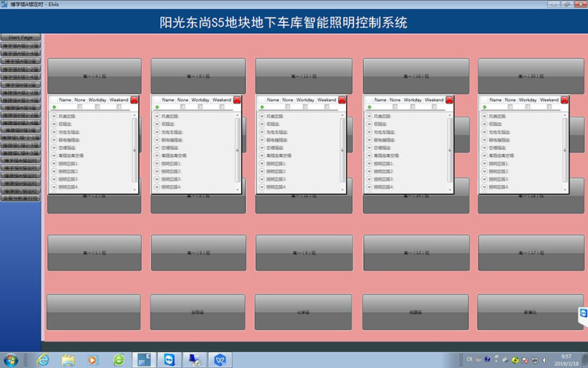588x368 pixels.
Task: Select the last item in left sidebar list
Action: 21,198
